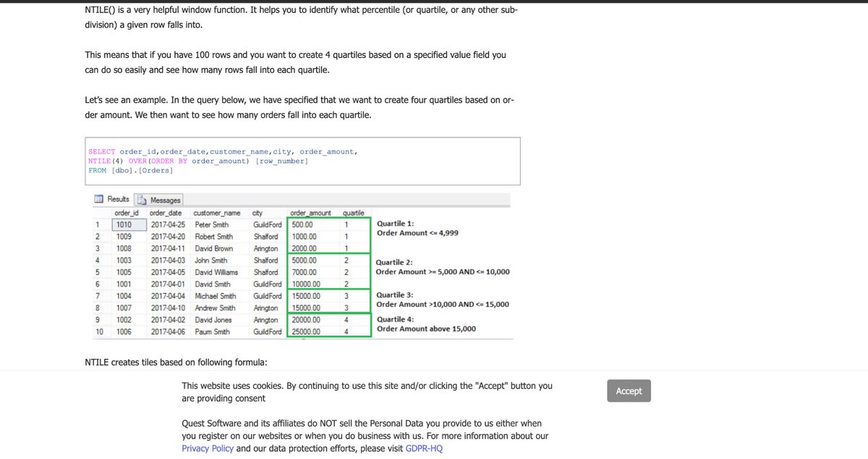Click customer name Paum Smith

[x=212, y=332]
